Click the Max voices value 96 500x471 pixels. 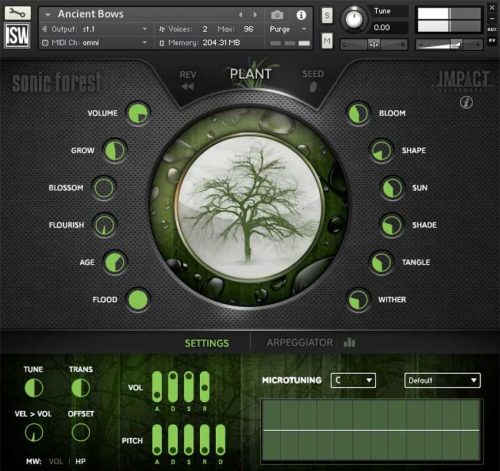coord(248,29)
